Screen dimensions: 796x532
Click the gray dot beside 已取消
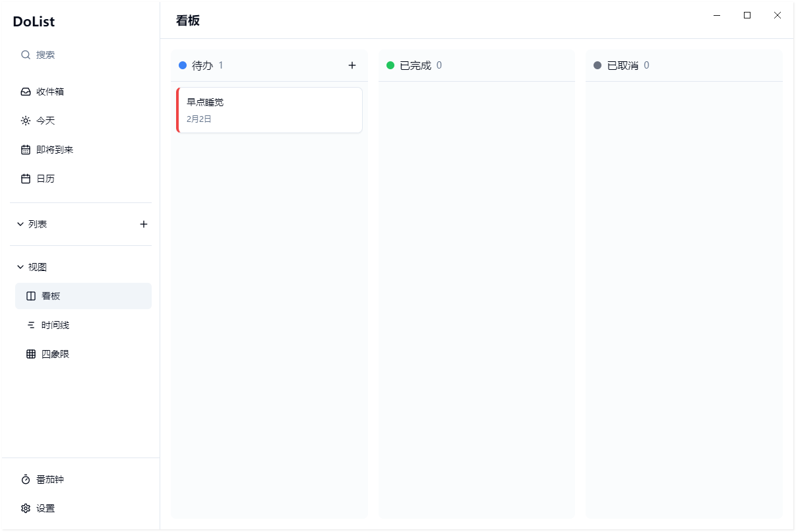[597, 65]
